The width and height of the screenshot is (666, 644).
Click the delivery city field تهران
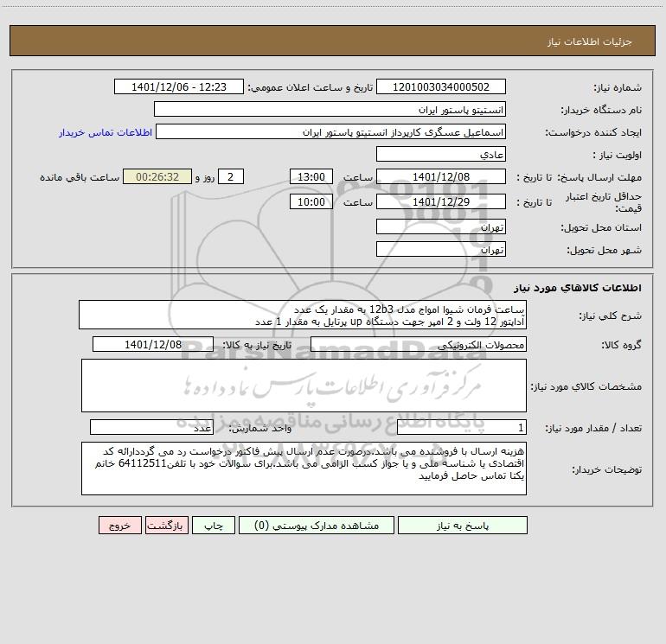(x=441, y=249)
